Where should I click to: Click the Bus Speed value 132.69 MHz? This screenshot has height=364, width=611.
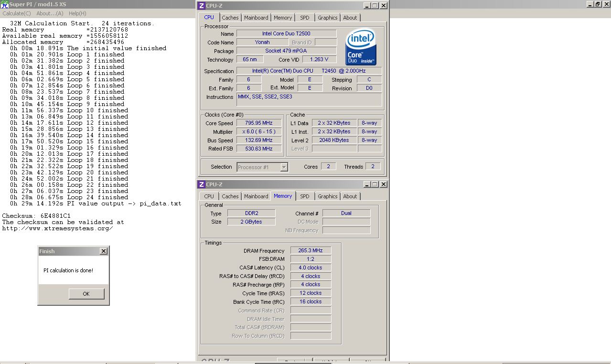[x=258, y=140]
